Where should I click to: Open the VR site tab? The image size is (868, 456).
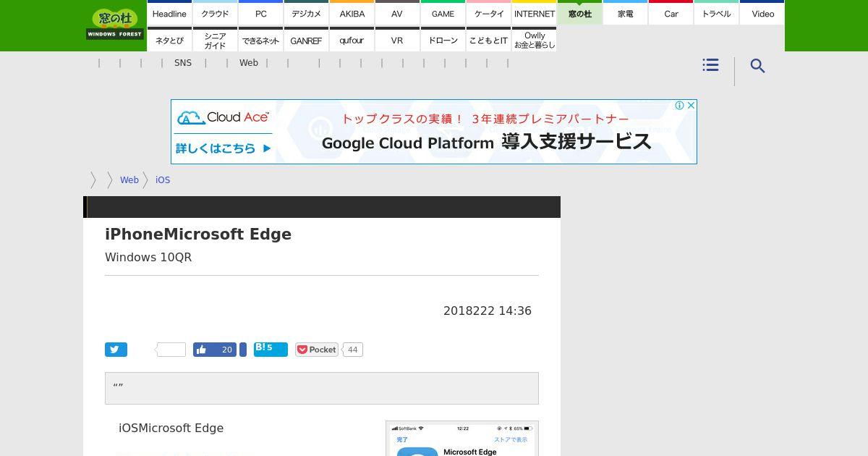[397, 40]
